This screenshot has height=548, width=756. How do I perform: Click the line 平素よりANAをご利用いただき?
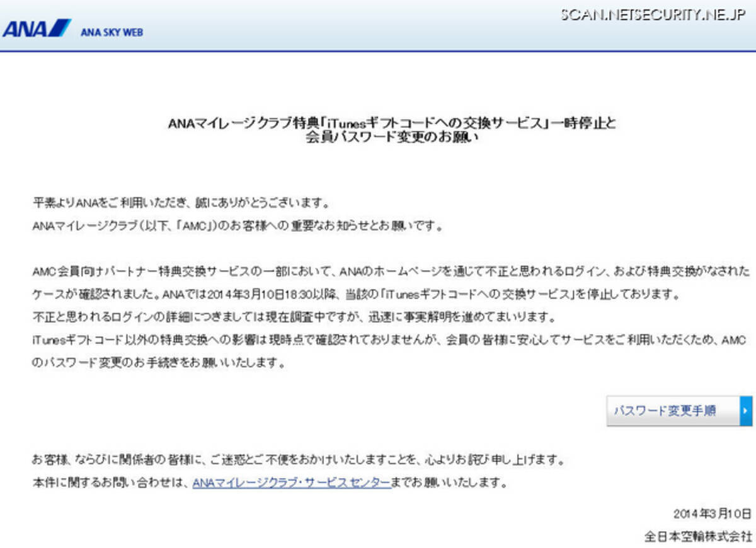tap(181, 203)
